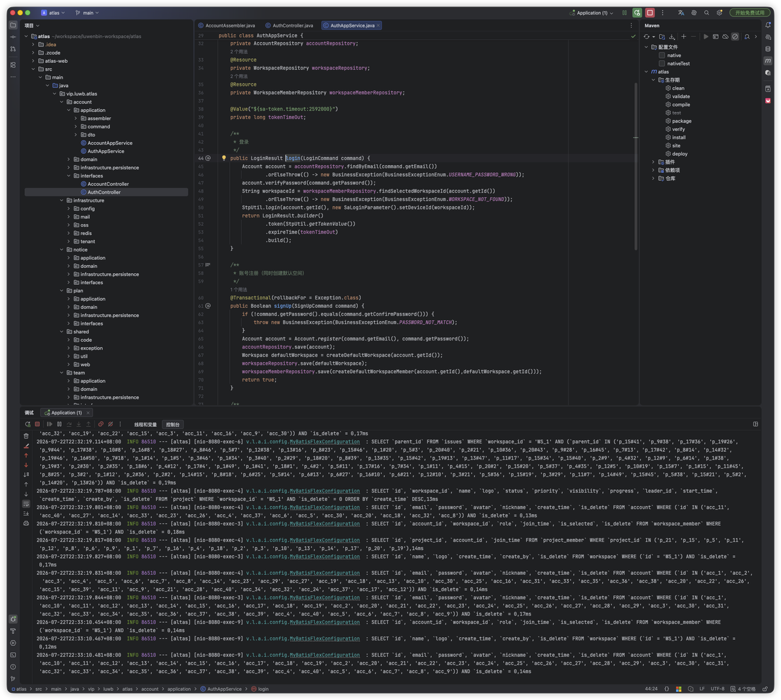Stop debugging via red square in debug toolbar

tap(37, 424)
